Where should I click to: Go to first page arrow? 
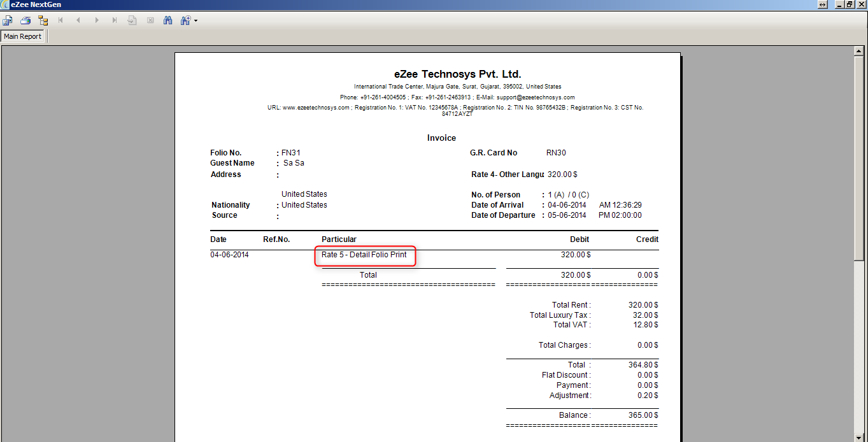pos(61,20)
